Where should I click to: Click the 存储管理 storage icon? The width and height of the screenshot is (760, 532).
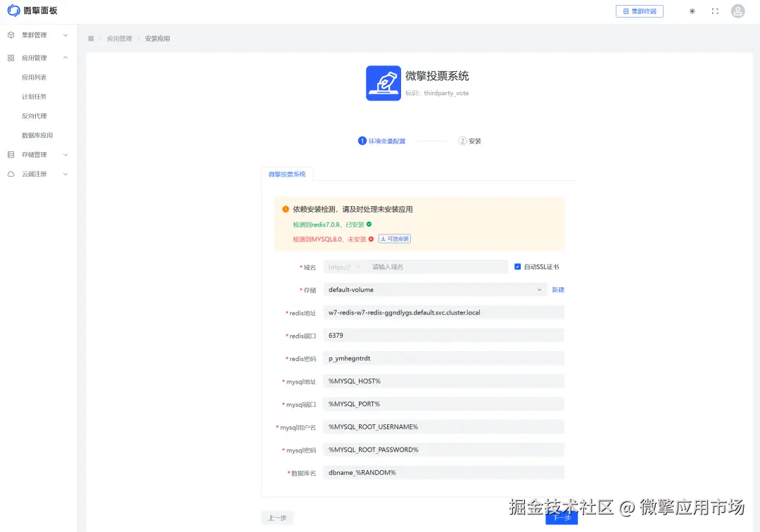(11, 155)
